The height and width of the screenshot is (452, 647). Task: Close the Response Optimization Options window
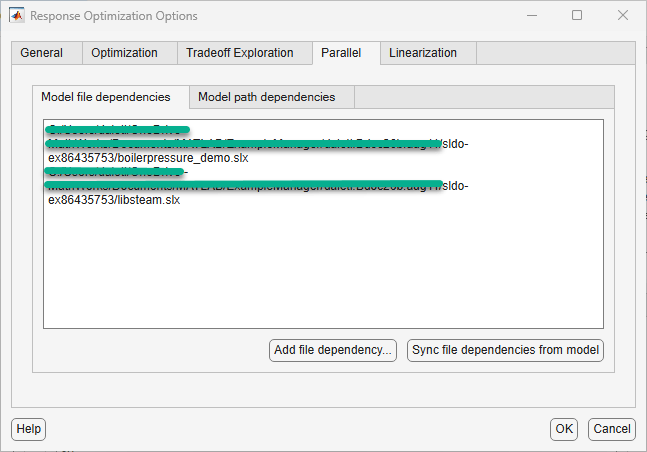pos(623,16)
